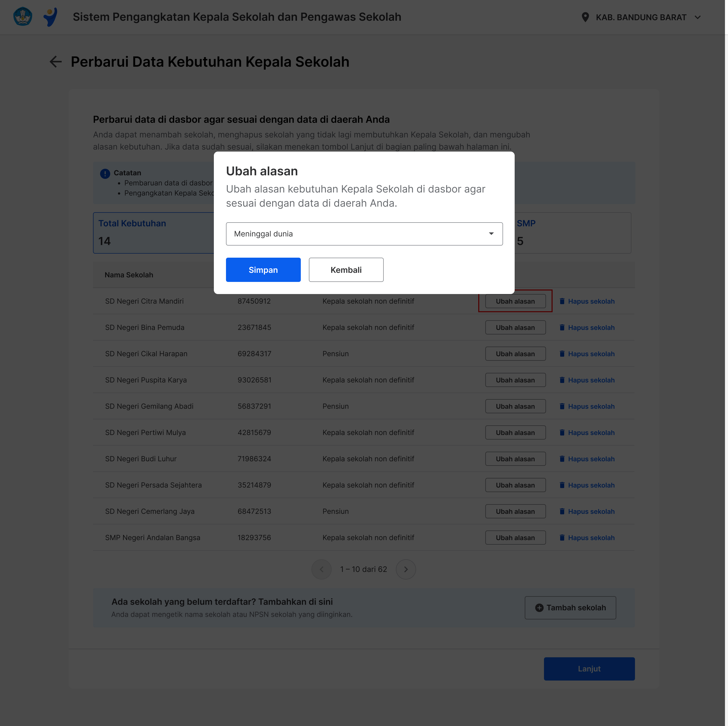The width and height of the screenshot is (728, 726).
Task: Click the pagination text 1 – 10 dari 62
Action: tap(363, 569)
